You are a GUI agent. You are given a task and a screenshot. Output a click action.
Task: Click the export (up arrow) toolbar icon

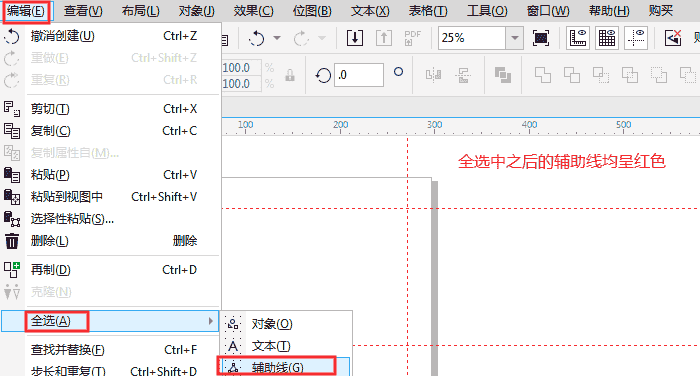384,38
